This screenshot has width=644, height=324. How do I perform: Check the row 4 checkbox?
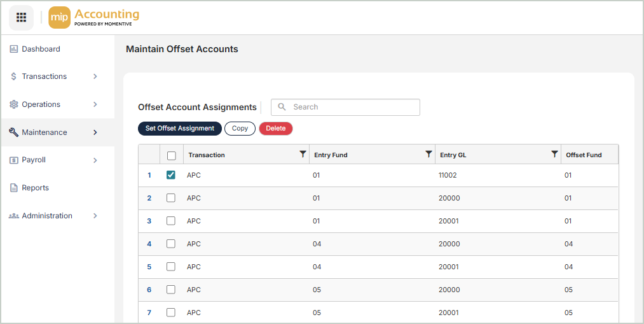point(171,244)
